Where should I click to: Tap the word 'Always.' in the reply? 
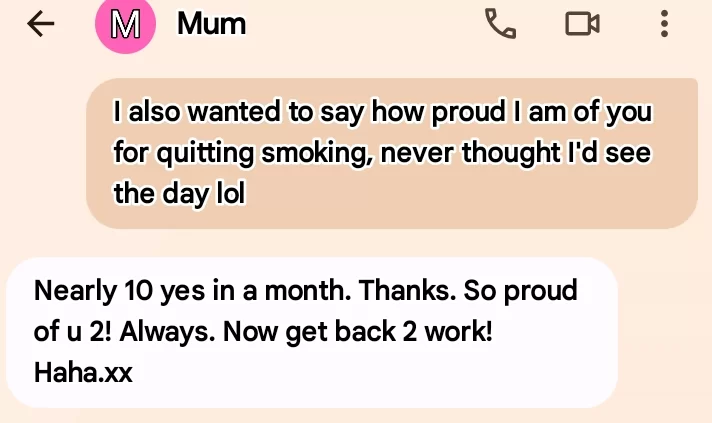click(x=168, y=332)
